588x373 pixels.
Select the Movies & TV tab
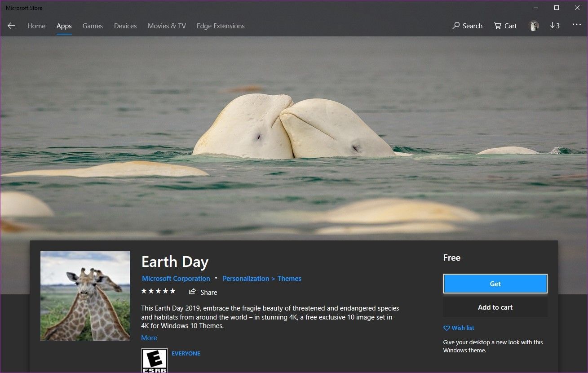click(x=167, y=26)
